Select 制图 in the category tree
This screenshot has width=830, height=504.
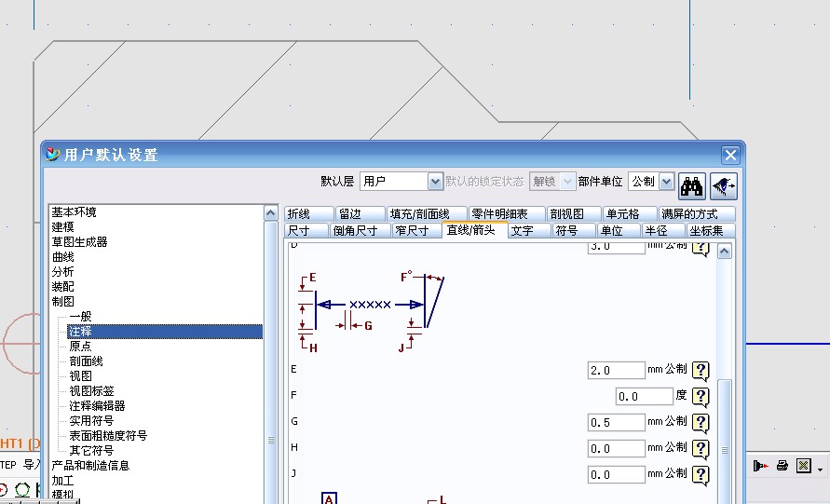(x=62, y=301)
